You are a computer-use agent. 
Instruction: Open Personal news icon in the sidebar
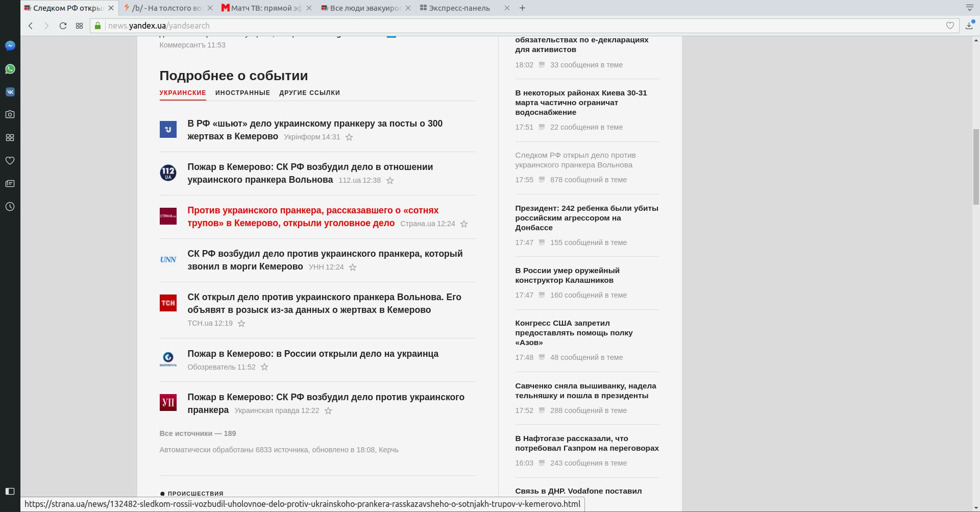click(10, 183)
